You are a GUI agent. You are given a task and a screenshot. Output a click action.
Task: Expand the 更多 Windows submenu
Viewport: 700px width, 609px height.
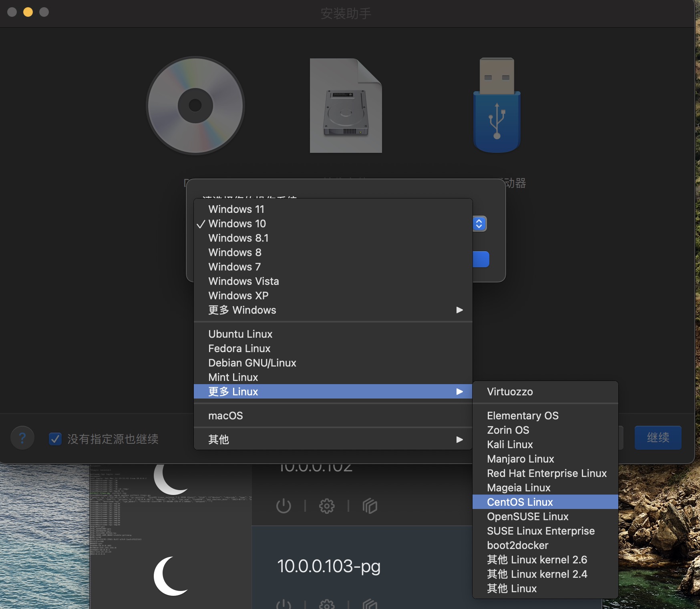pyautogui.click(x=333, y=310)
